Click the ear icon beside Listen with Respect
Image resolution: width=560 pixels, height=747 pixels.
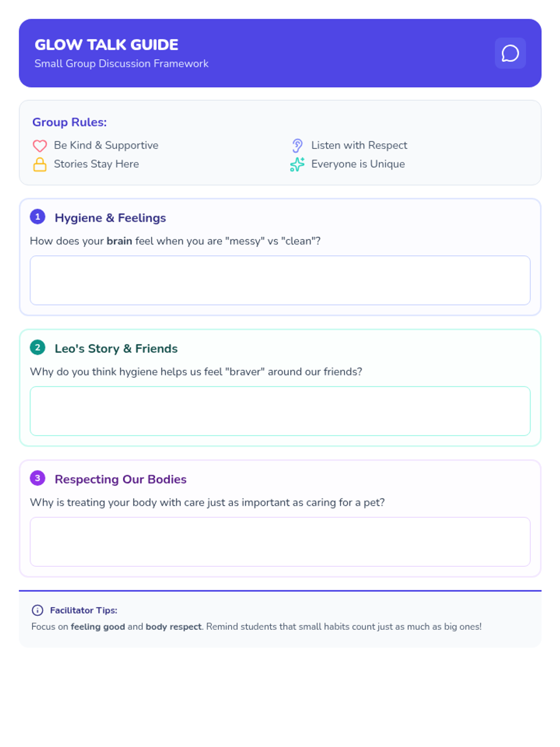click(297, 146)
